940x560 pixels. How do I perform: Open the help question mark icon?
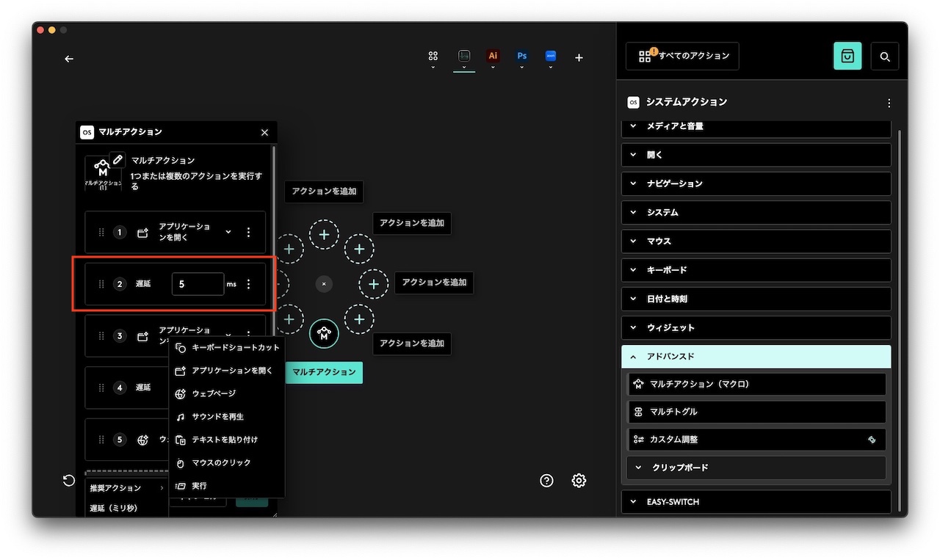(546, 481)
